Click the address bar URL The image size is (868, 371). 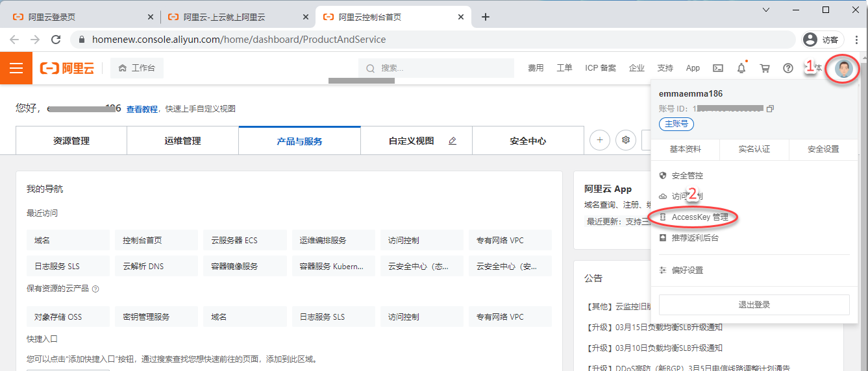[239, 40]
